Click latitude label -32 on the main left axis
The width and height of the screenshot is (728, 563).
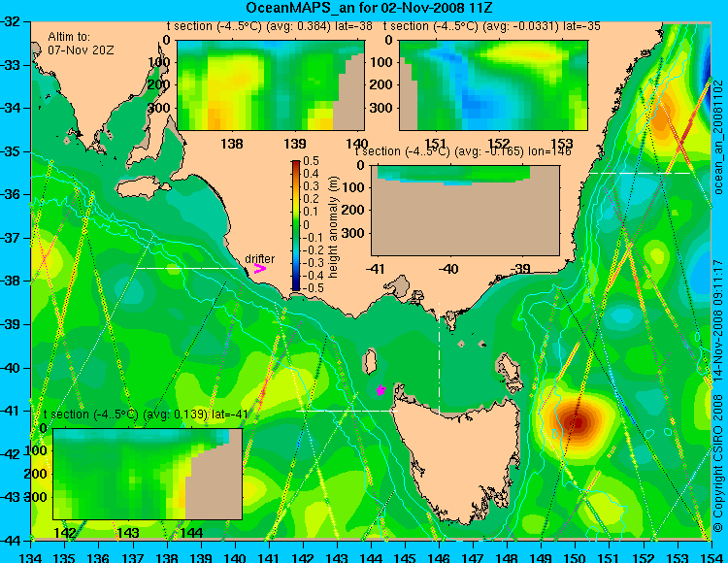point(11,21)
